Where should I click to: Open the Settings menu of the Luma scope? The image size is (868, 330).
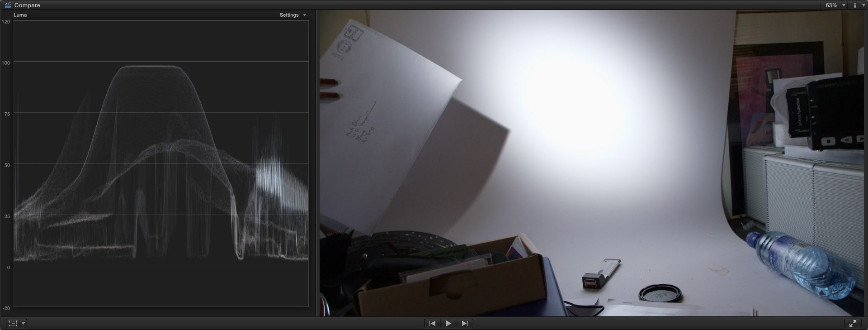(292, 15)
